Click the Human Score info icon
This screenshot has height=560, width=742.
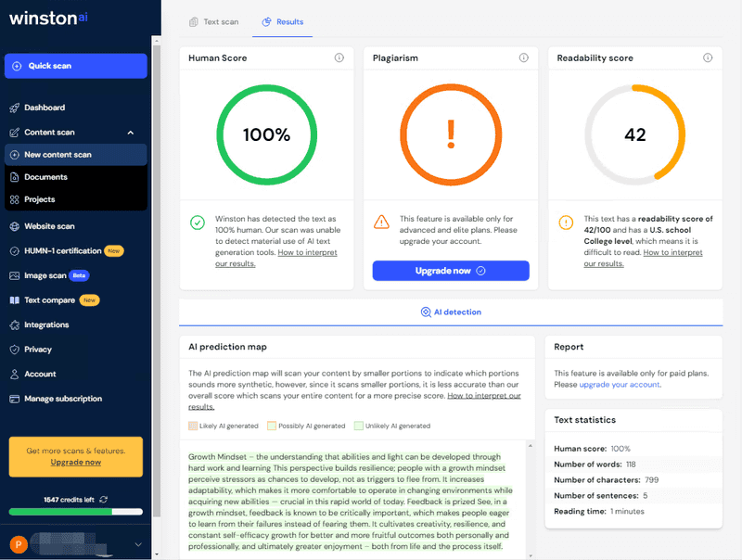click(339, 57)
